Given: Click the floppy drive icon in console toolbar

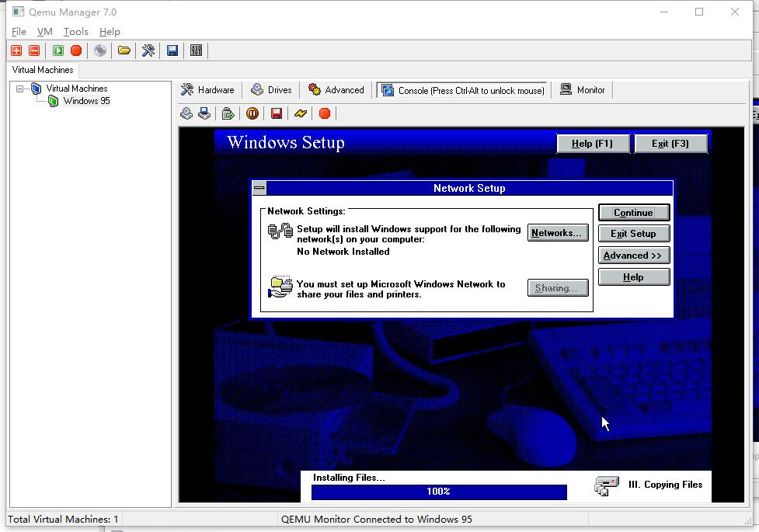Looking at the screenshot, I should click(x=204, y=113).
